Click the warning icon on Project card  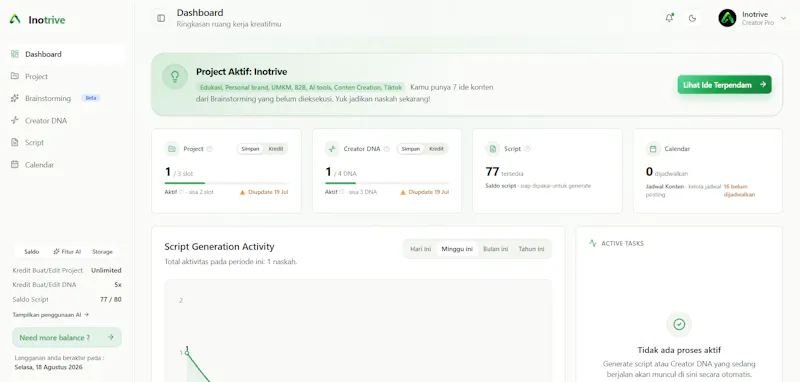(243, 193)
